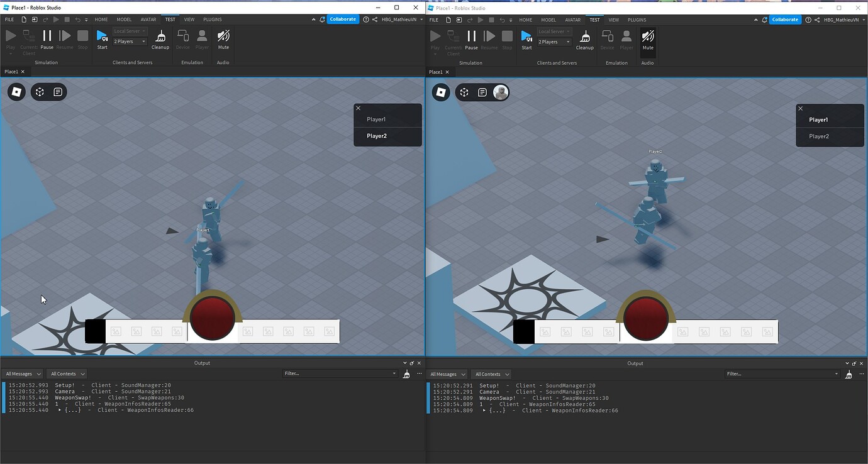This screenshot has height=464, width=868.
Task: Open the in-game chat log icon
Action: click(x=58, y=92)
